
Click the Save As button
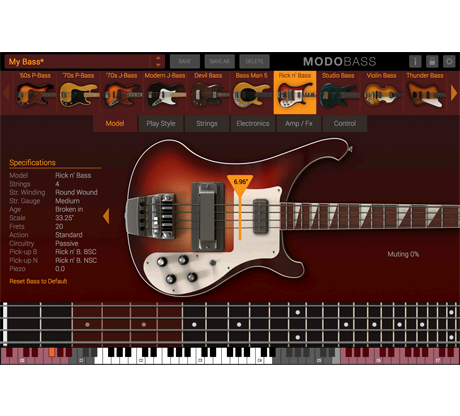(219, 61)
